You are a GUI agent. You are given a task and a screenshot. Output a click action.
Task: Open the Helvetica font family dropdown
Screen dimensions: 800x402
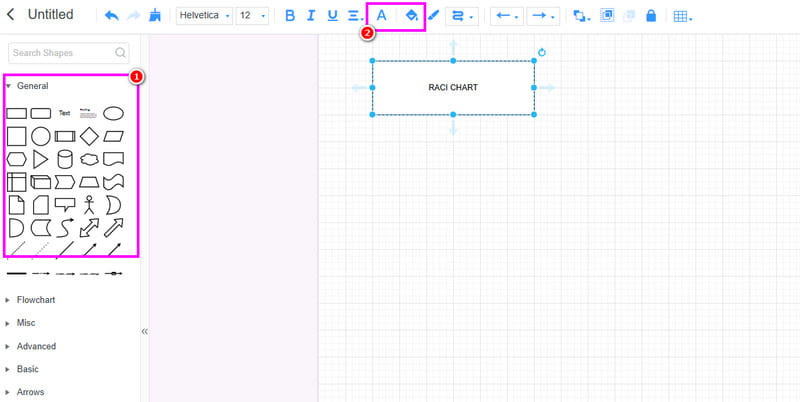coord(203,16)
